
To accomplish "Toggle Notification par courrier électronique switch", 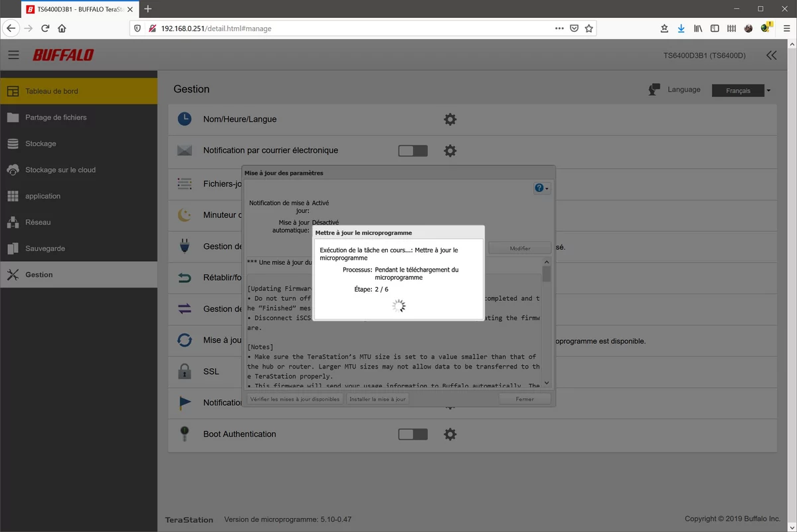I will point(413,151).
